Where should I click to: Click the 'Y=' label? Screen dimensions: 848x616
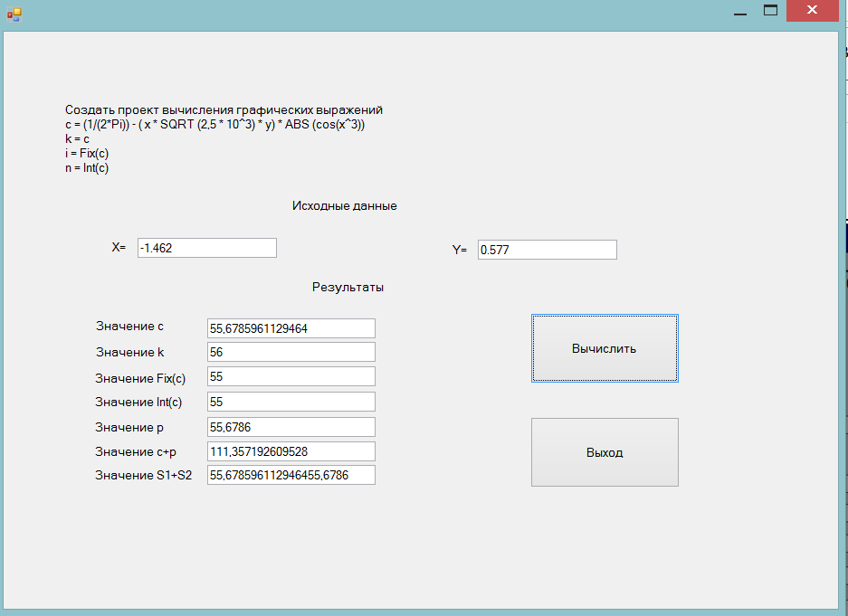click(460, 250)
